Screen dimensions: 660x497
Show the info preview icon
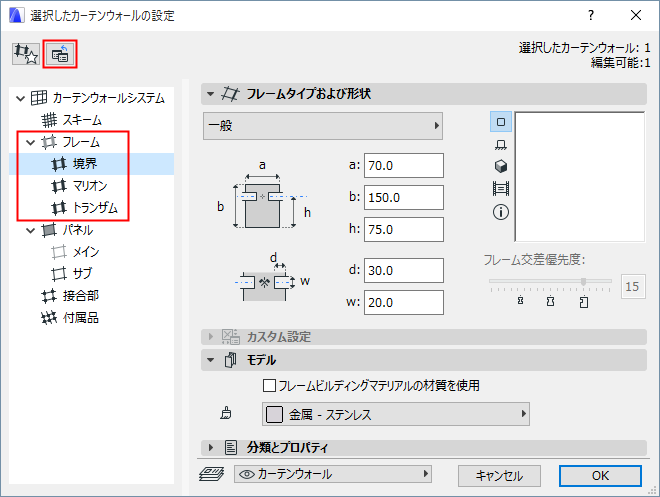point(501,212)
